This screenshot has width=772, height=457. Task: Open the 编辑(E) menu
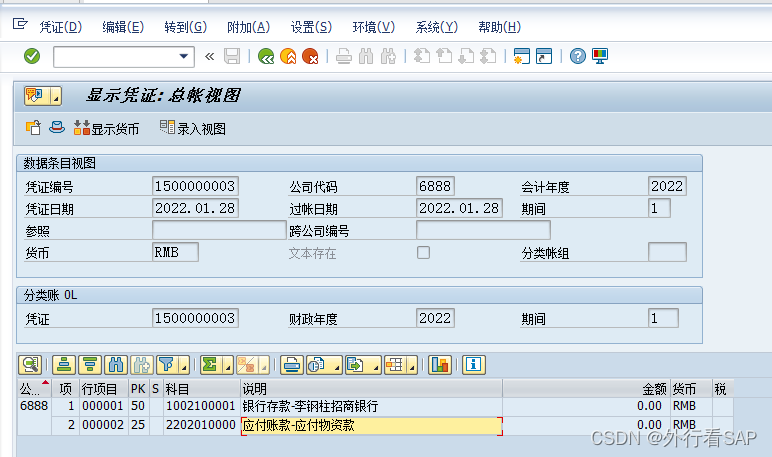[x=123, y=27]
